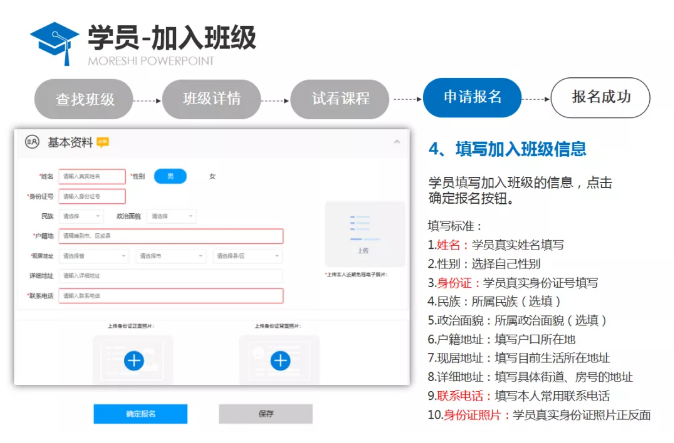
Task: Click the 保存 button
Action: [266, 414]
